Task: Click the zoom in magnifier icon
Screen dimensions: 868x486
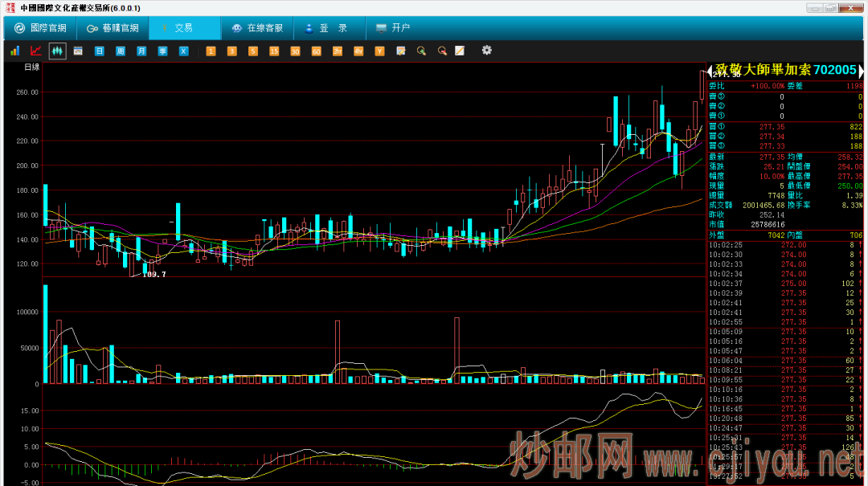Action: (x=421, y=51)
